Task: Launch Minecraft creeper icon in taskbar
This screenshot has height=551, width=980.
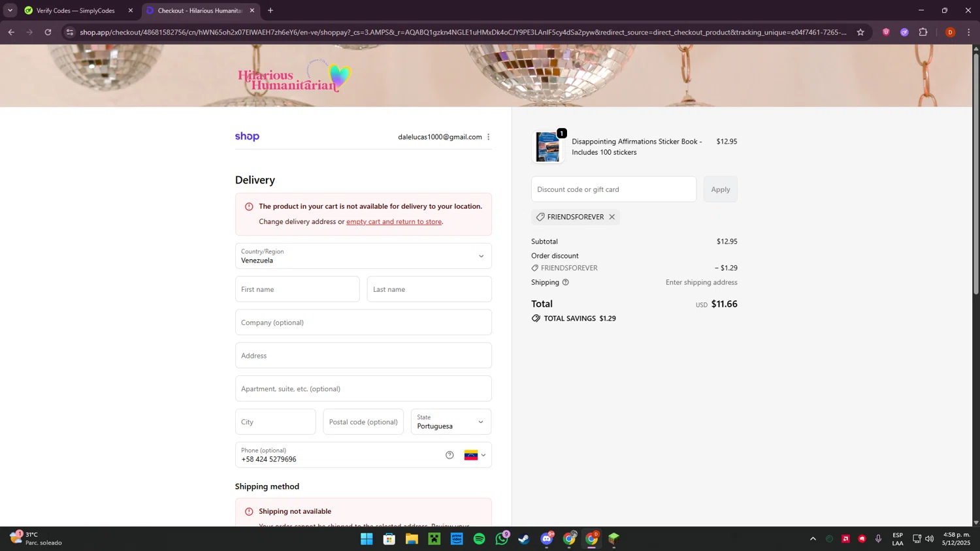Action: pyautogui.click(x=434, y=539)
